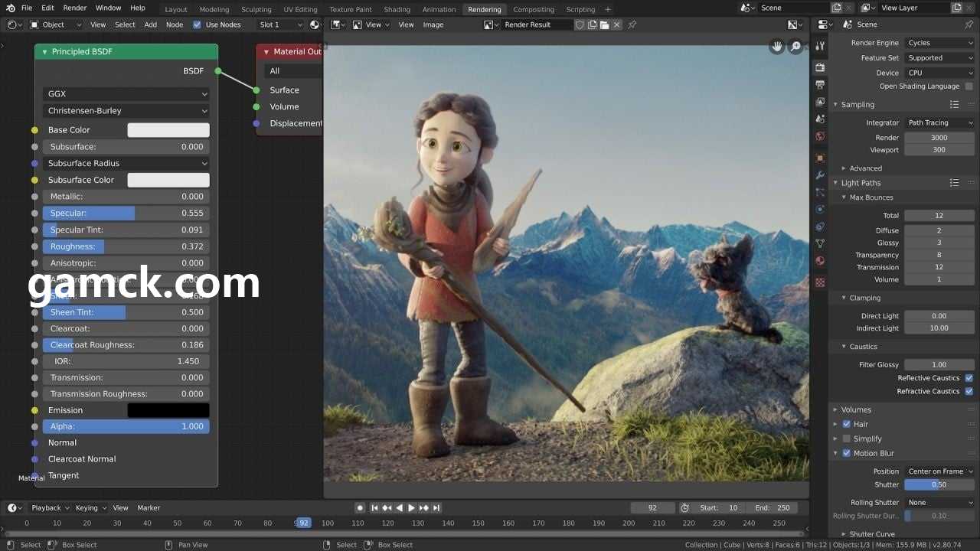Open the motion blur Position dropdown
Screen dimensions: 980x551
pyautogui.click(x=939, y=471)
